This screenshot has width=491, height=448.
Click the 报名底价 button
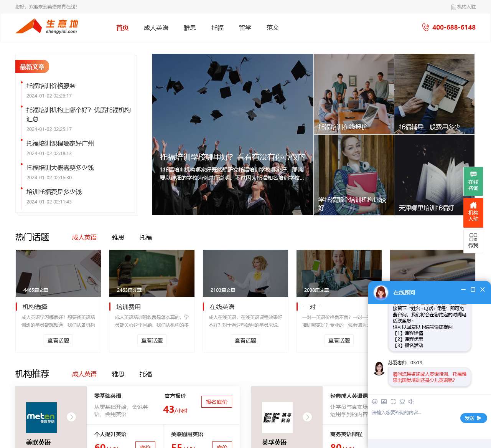pos(217,402)
